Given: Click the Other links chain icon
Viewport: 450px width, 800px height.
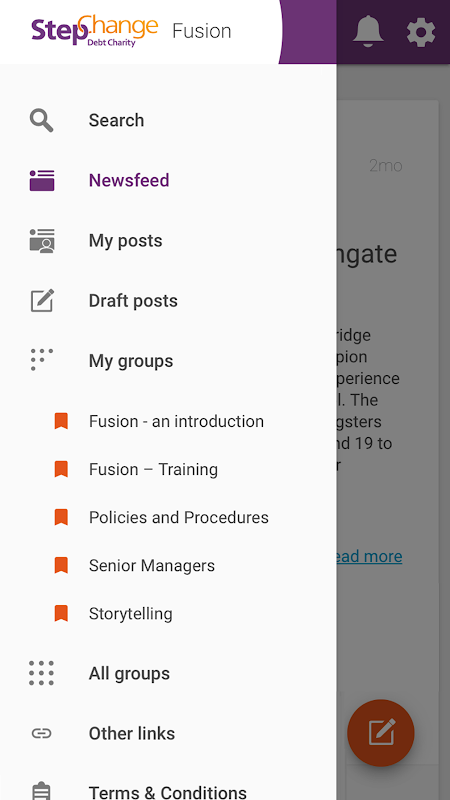Looking at the screenshot, I should pos(41,733).
